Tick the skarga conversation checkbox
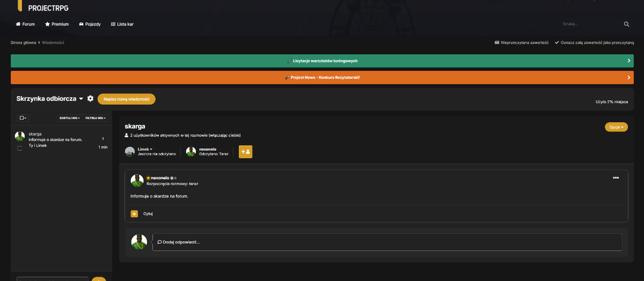The height and width of the screenshot is (281, 644). [20, 148]
